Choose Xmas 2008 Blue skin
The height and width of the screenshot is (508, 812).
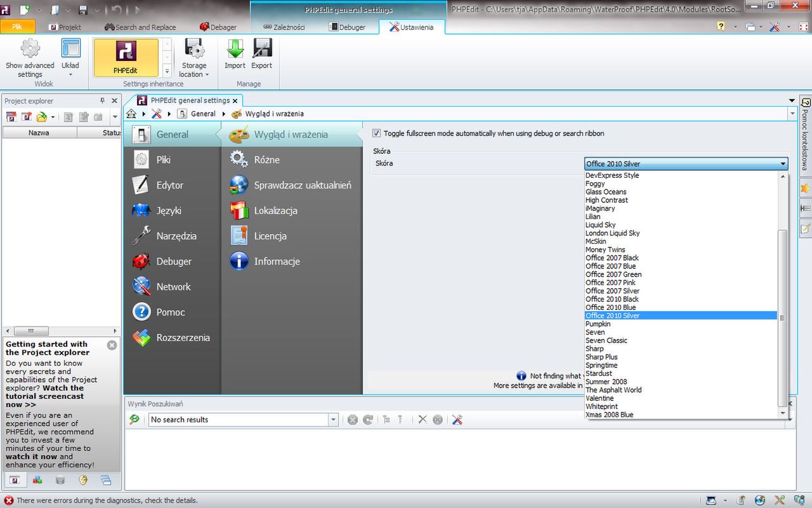coord(681,415)
